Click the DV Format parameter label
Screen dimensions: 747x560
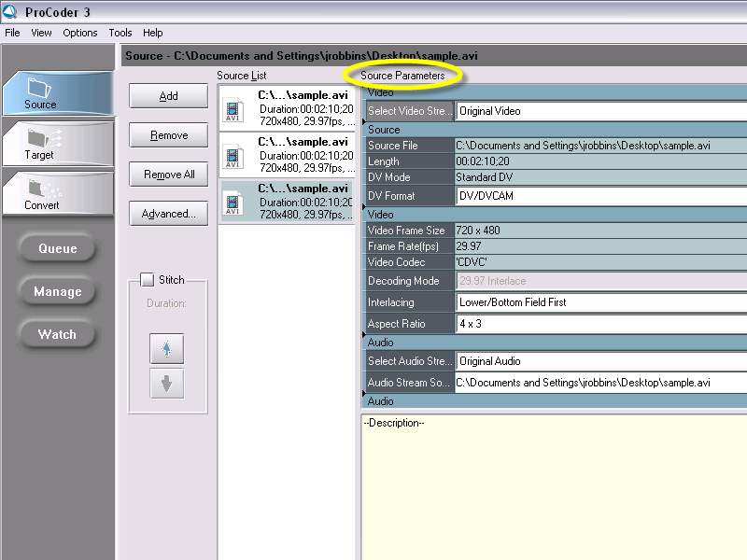409,196
